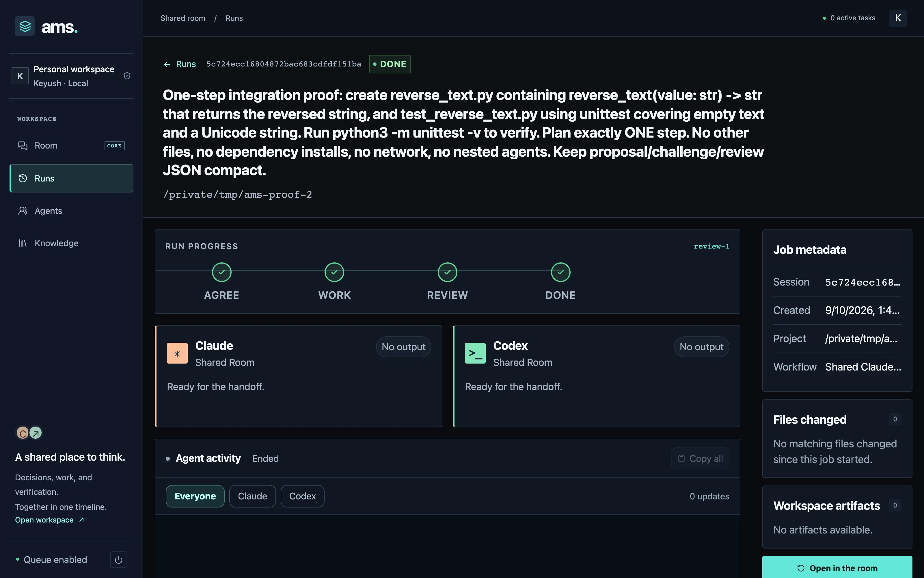Click the DONE status badge

tap(390, 64)
